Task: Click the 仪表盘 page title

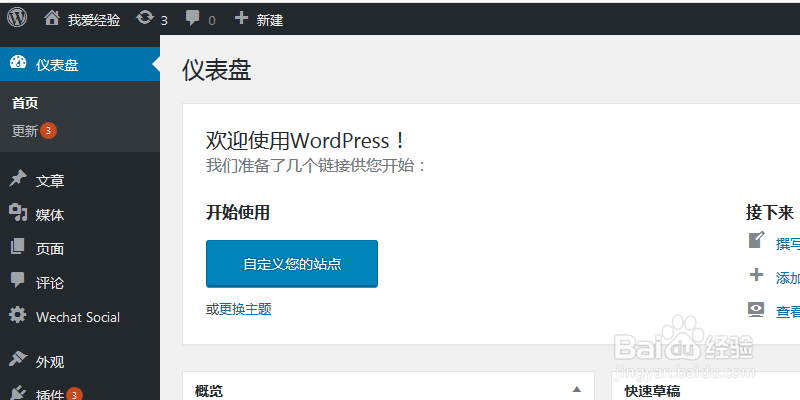Action: click(217, 70)
